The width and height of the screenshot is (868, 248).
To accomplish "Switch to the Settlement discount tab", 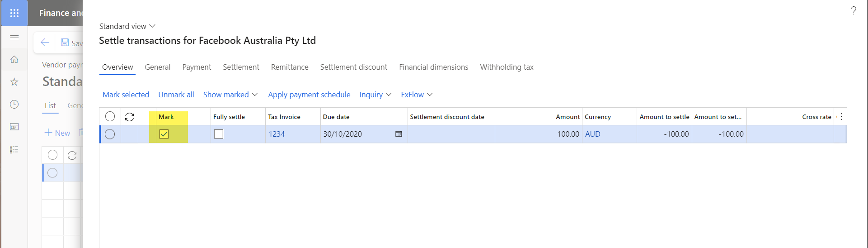I will [x=354, y=67].
